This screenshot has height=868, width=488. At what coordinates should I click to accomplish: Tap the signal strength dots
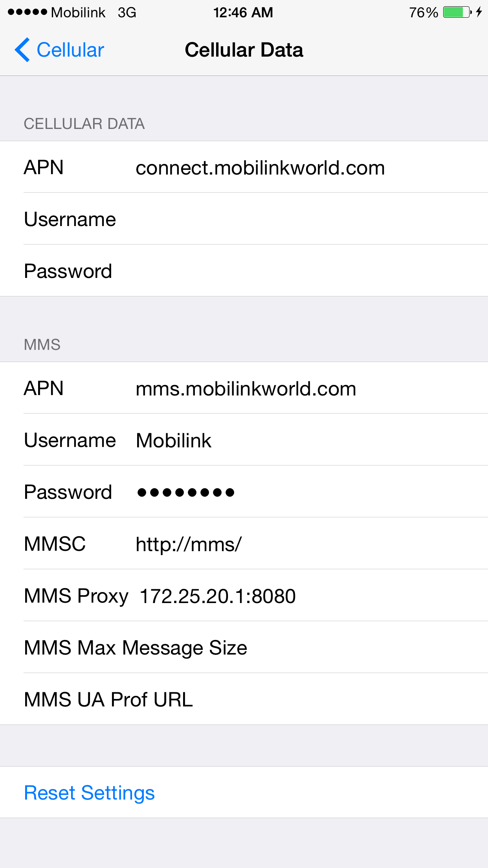tap(28, 12)
